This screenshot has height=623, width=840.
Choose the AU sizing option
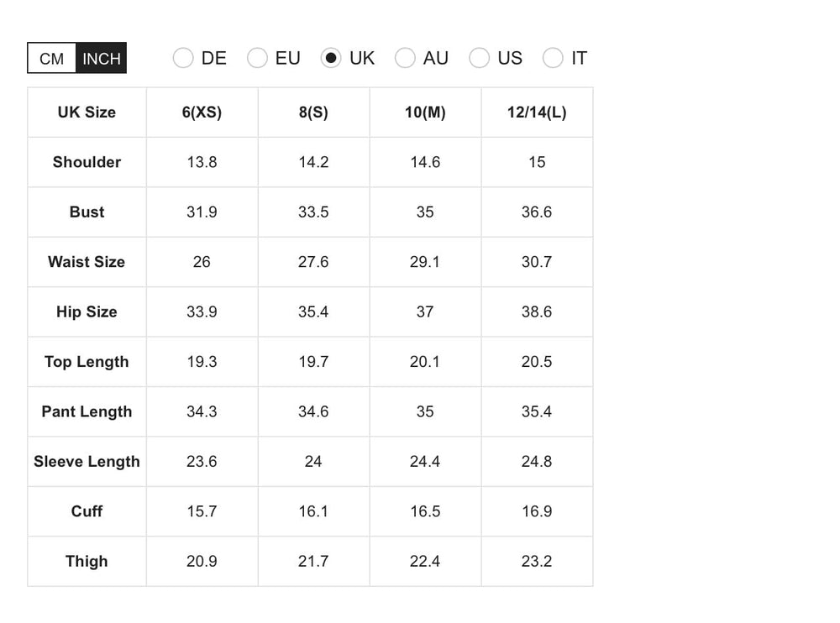click(405, 58)
